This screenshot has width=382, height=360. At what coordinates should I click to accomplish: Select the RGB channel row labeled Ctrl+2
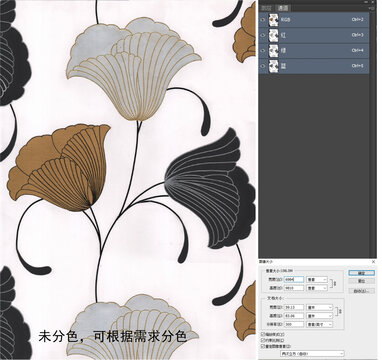pos(314,20)
